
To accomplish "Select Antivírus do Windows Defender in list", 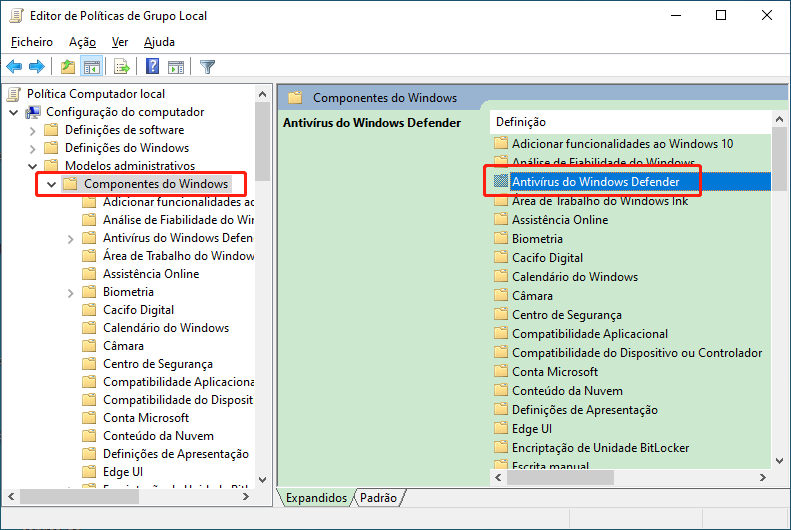I will (595, 182).
